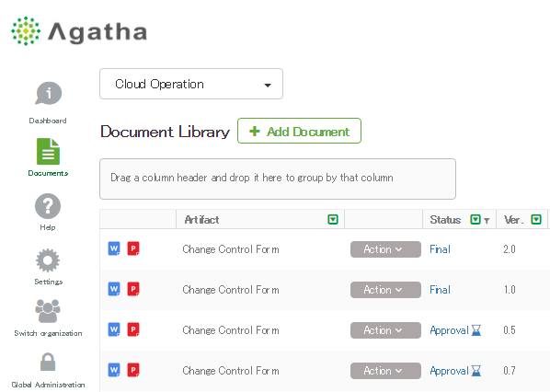This screenshot has width=550, height=392.
Task: Open Word file for version 1.0 row
Action: pyautogui.click(x=114, y=289)
